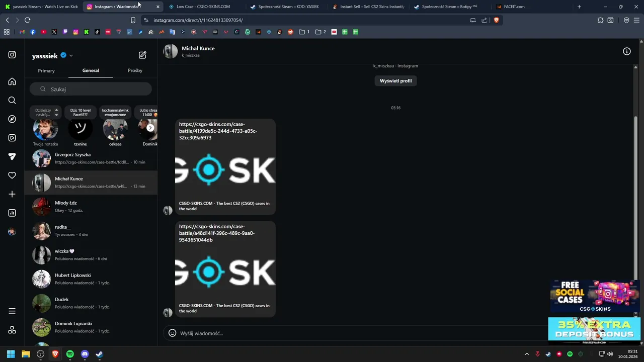Open rudka__ conversation
Screen dimensions: 644x362
click(91, 231)
